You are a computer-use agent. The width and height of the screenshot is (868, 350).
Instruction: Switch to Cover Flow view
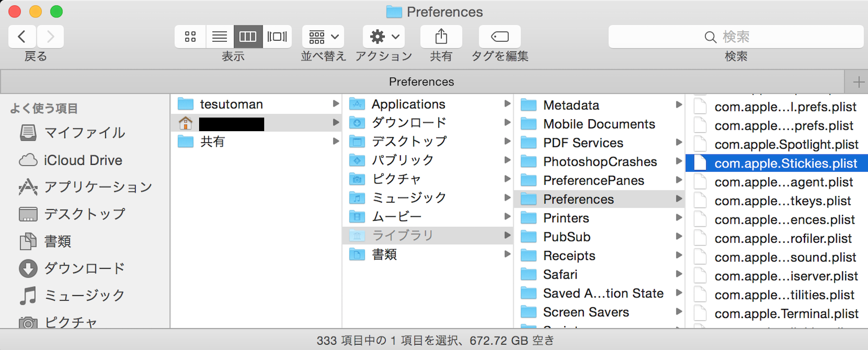277,37
